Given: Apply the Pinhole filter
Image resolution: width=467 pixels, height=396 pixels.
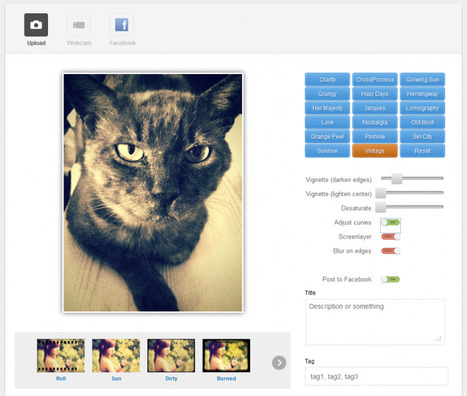Looking at the screenshot, I should 375,136.
